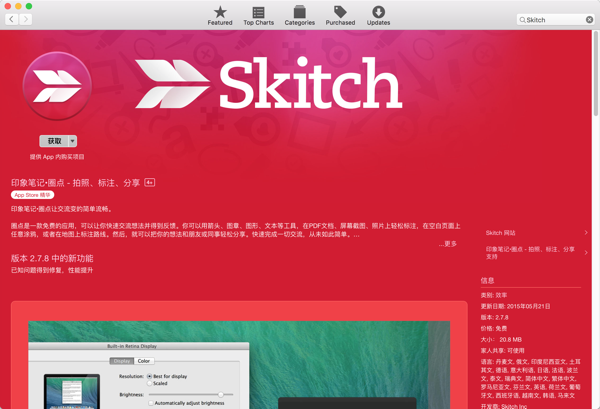Click the App Store 精华 badge
This screenshot has height=409, width=600.
(x=33, y=195)
